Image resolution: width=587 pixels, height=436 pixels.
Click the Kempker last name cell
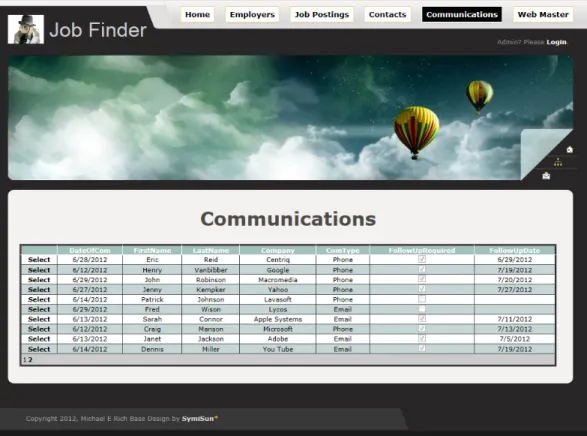pyautogui.click(x=211, y=289)
